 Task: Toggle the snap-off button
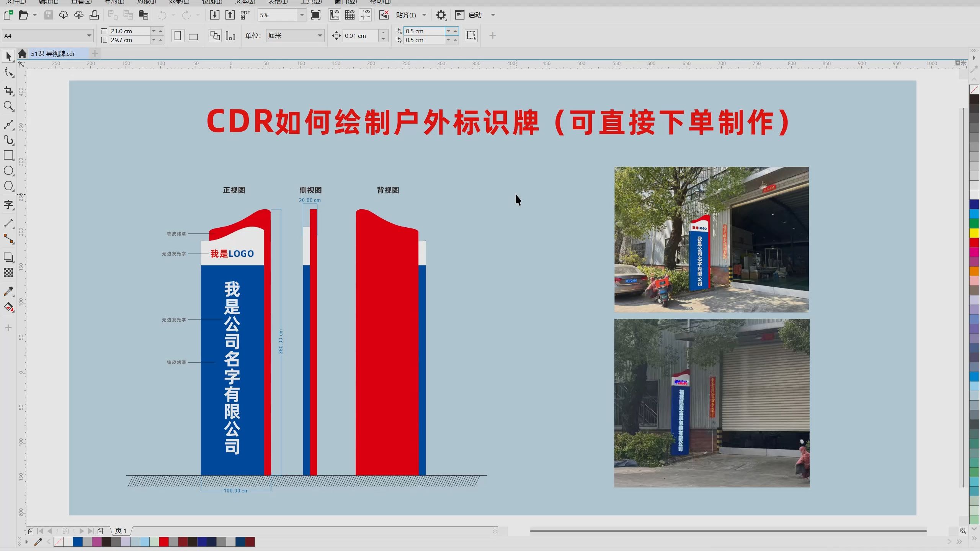point(384,15)
